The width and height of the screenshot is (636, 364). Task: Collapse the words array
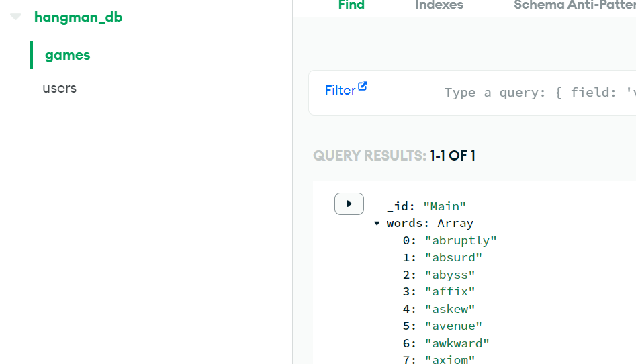377,223
